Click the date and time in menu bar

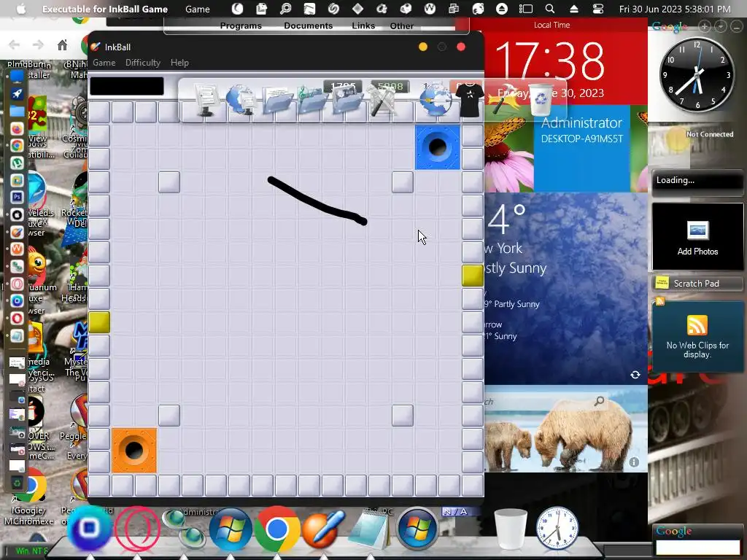675,9
